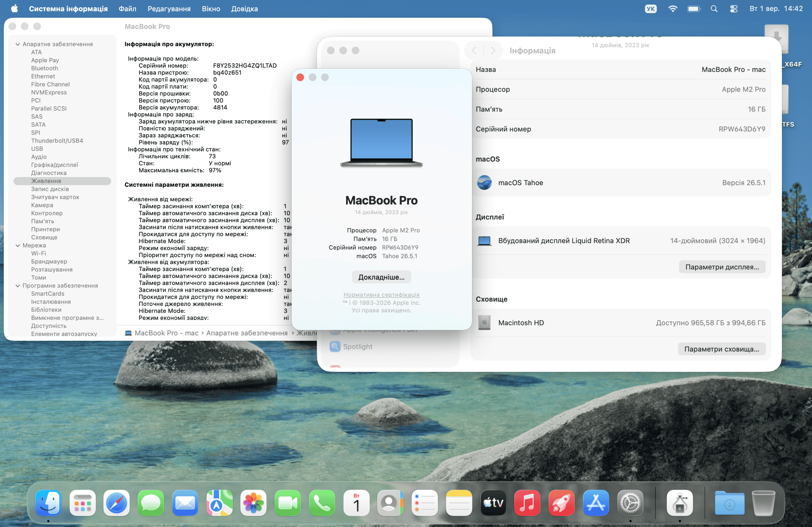Open Safari from the Dock
This screenshot has width=812, height=527.
[116, 503]
